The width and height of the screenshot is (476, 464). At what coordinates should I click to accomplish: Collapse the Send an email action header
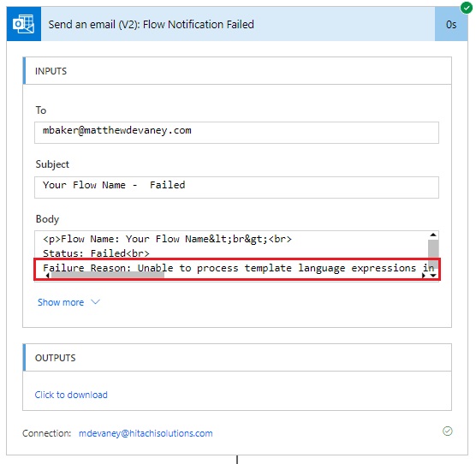238,24
